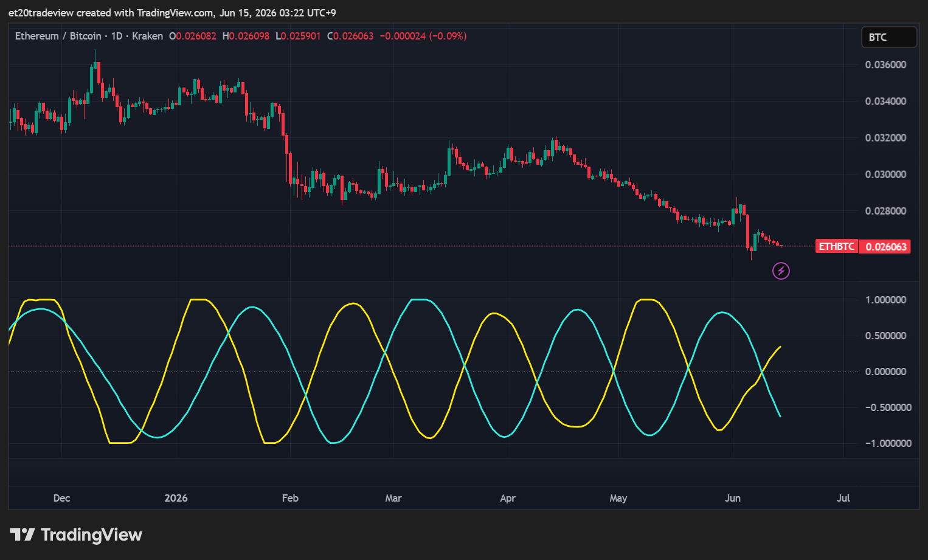Open the BTC currency selector
Screen dimensions: 928x560
click(x=888, y=37)
